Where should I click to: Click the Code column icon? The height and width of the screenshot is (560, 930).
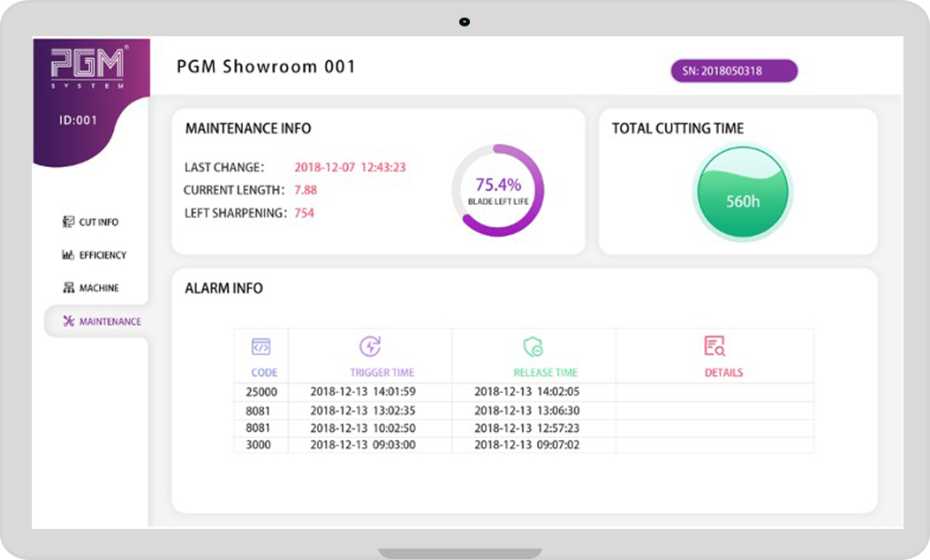pos(261,346)
